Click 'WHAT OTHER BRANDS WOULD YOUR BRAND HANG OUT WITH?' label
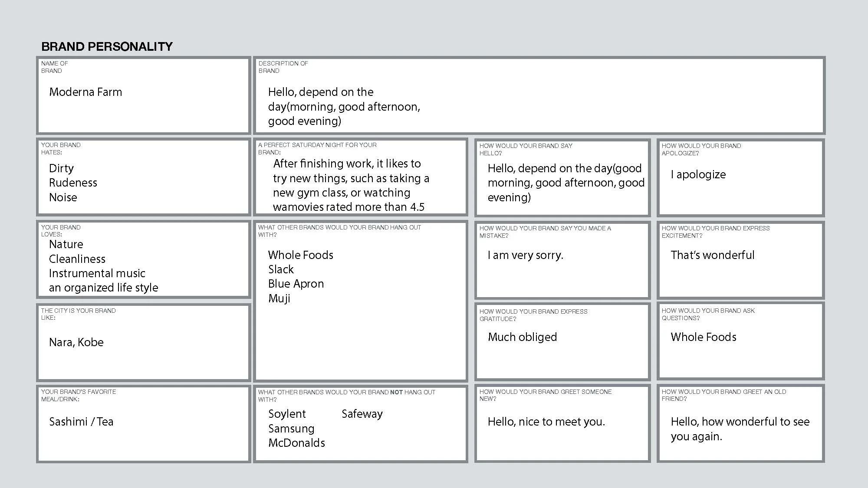The width and height of the screenshot is (868, 488). (339, 231)
